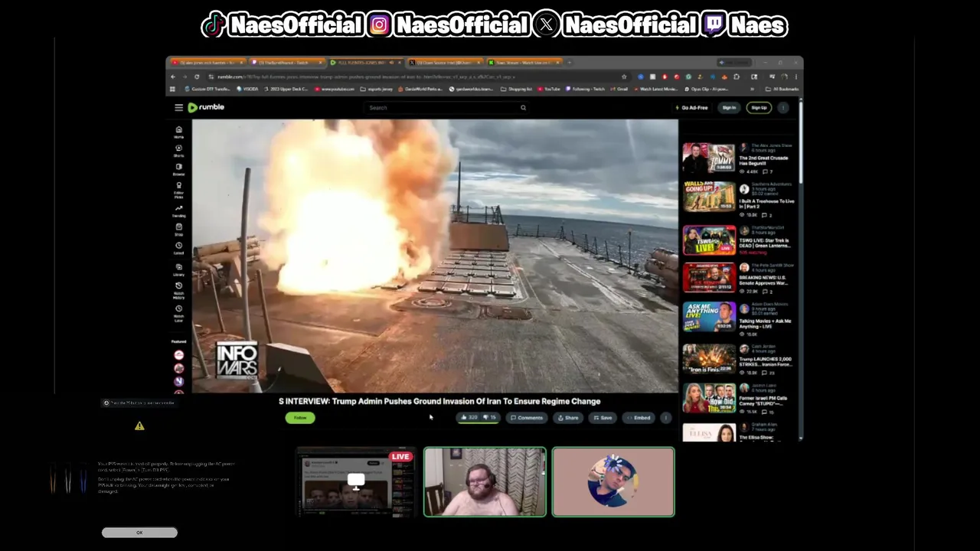Screen dimensions: 980x551
Task: Click the third featured channel avatar
Action: pos(179,381)
